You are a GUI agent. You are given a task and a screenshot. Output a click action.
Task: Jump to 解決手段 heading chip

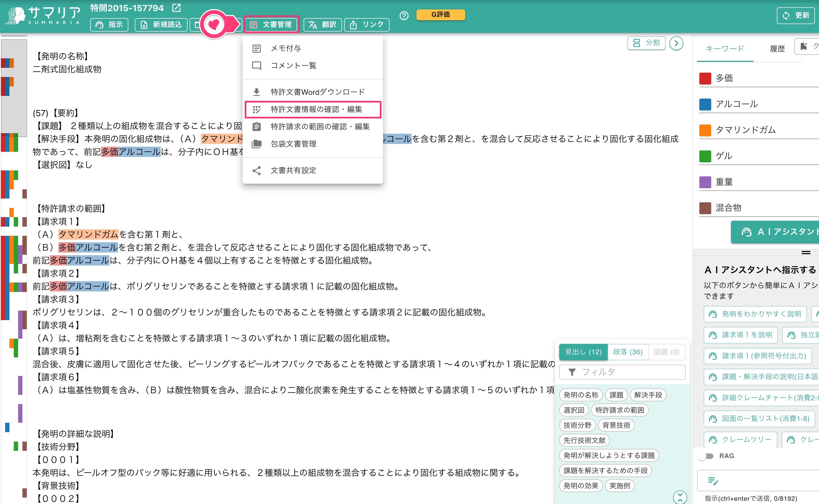[x=648, y=395]
